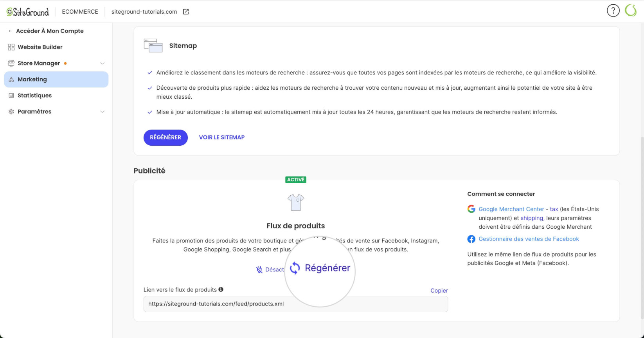This screenshot has height=338, width=644.
Task: Click checkmark beside Améliorez le classement
Action: [150, 73]
